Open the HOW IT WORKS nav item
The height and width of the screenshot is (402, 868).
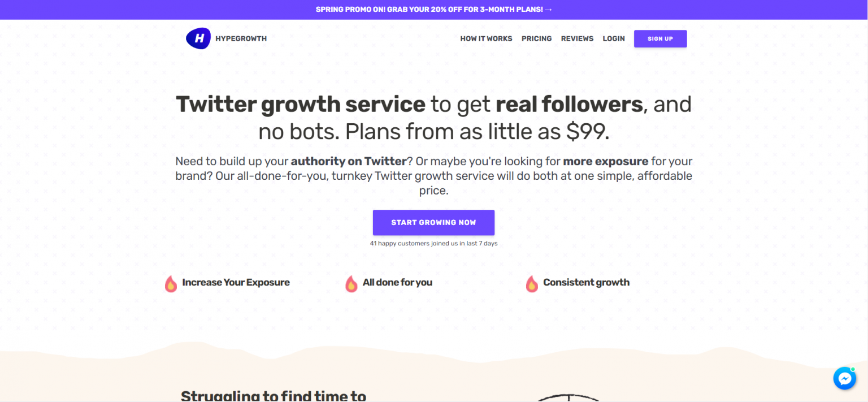[486, 38]
